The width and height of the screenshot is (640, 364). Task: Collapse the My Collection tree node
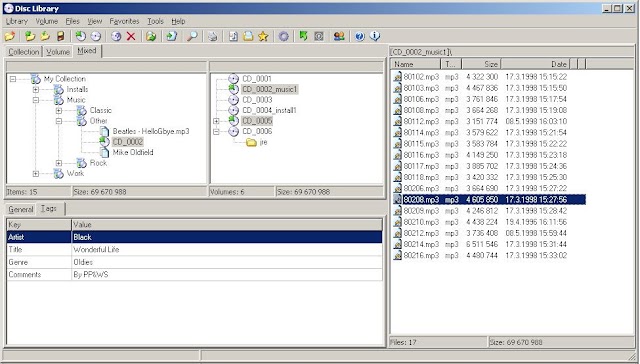click(13, 79)
